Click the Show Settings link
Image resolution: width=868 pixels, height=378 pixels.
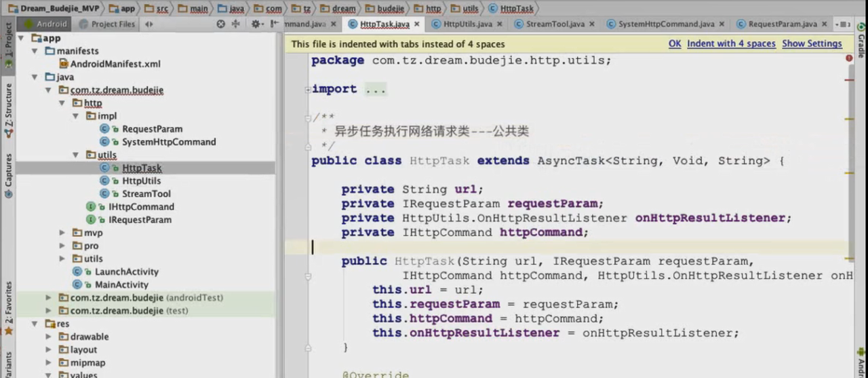[812, 43]
